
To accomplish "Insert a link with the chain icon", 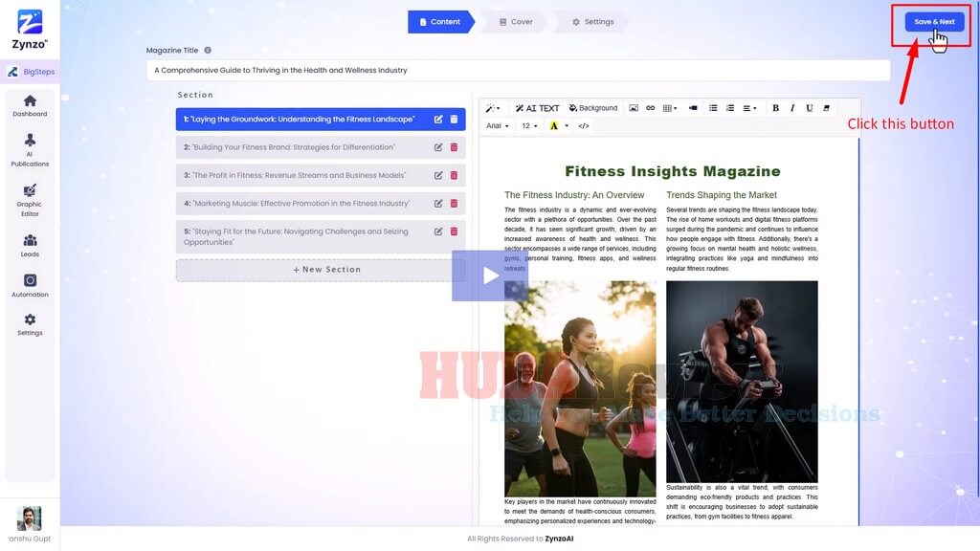I will (650, 108).
